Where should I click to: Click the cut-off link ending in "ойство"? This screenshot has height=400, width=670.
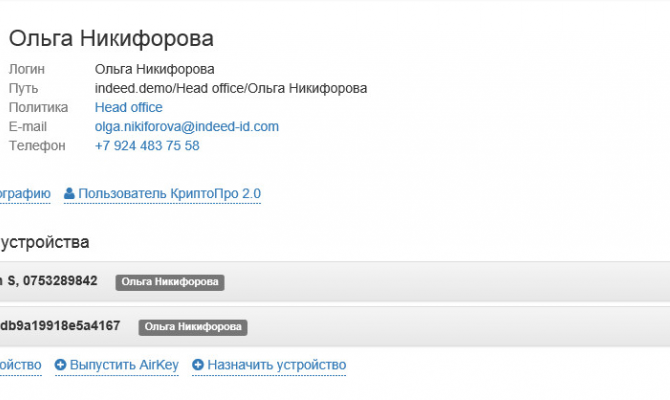click(20, 365)
